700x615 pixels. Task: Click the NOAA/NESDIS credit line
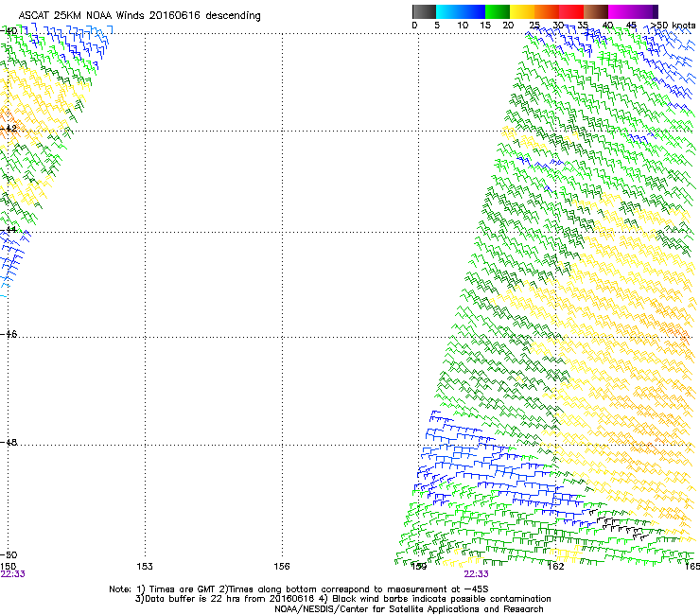[x=409, y=609]
